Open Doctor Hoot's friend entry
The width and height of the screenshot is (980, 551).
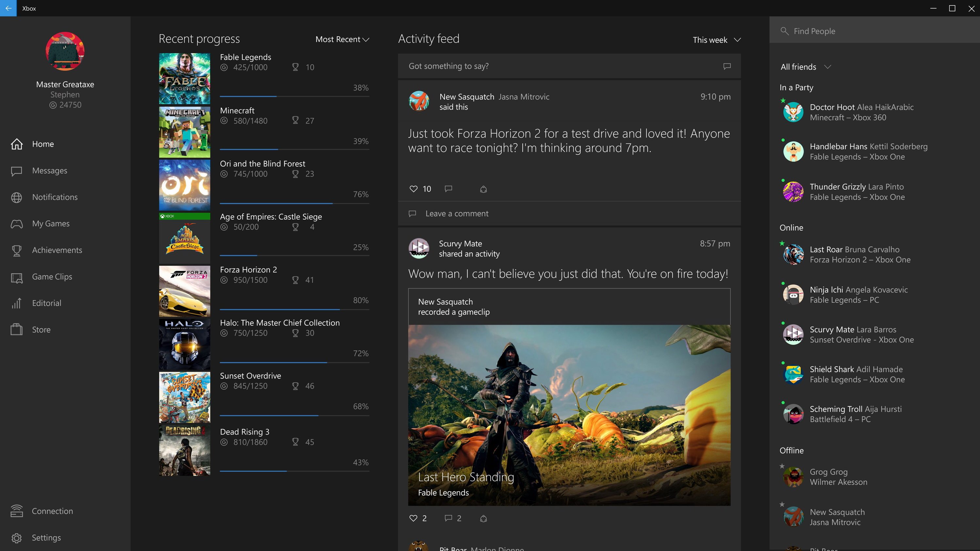tap(861, 112)
